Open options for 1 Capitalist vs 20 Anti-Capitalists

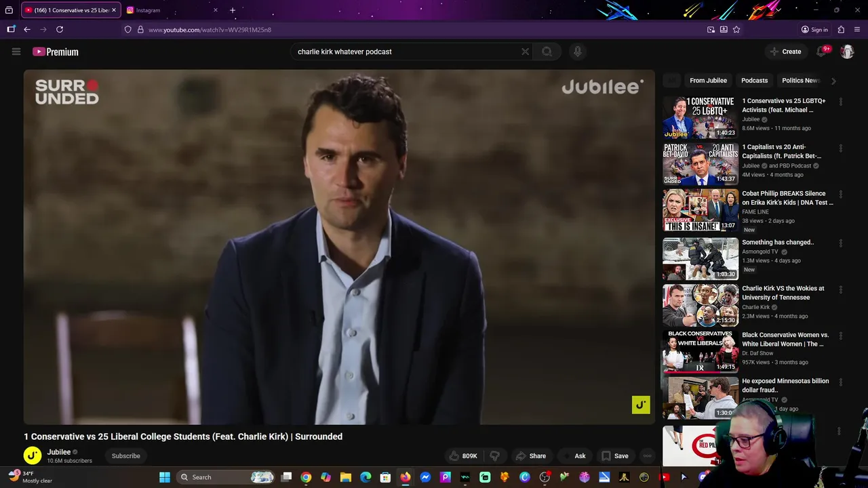pos(841,148)
